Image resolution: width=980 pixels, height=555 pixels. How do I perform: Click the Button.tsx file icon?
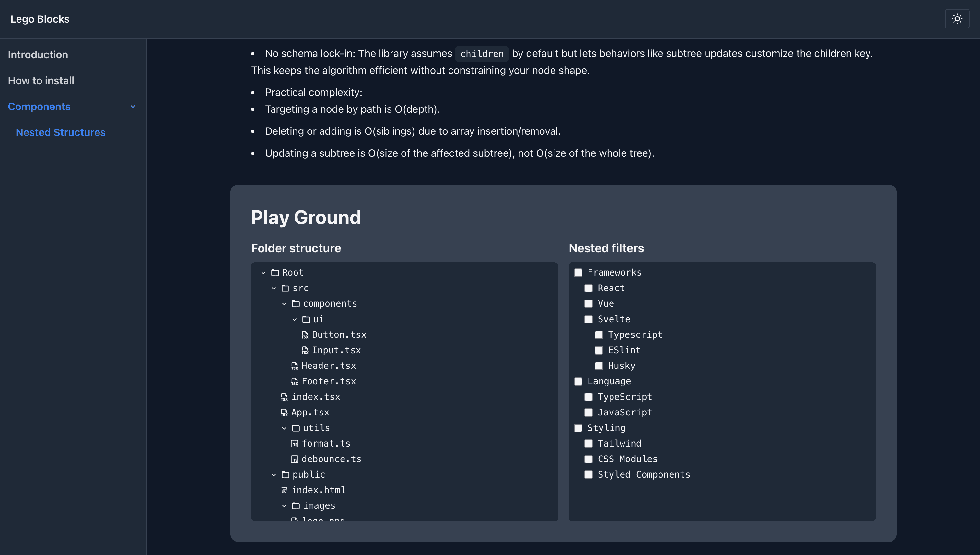[305, 335]
